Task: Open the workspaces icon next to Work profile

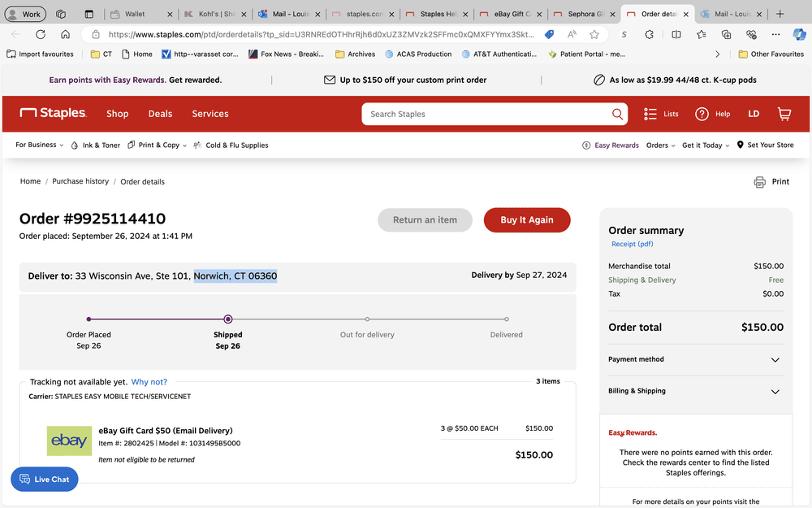Action: 61,14
